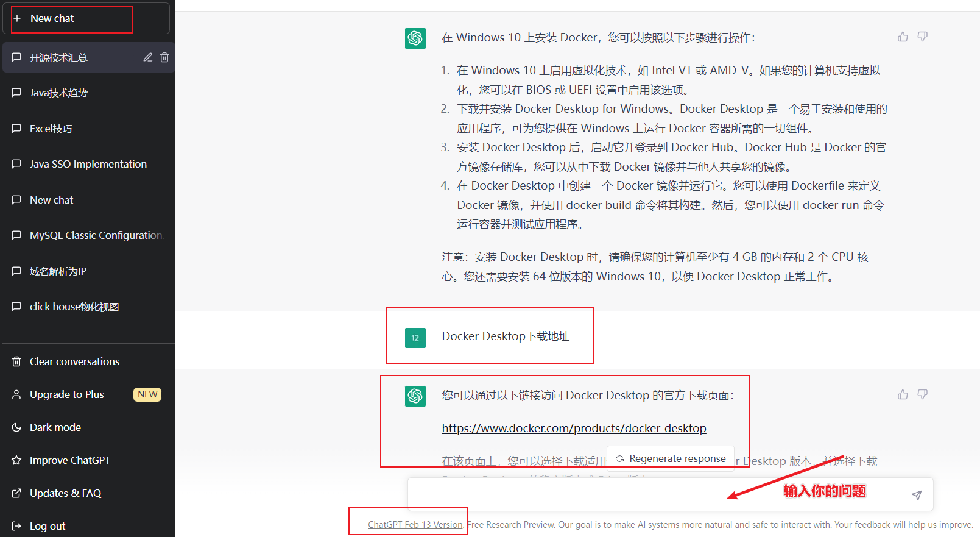The width and height of the screenshot is (980, 537).
Task: Send the message with paper plane icon
Action: coord(917,495)
